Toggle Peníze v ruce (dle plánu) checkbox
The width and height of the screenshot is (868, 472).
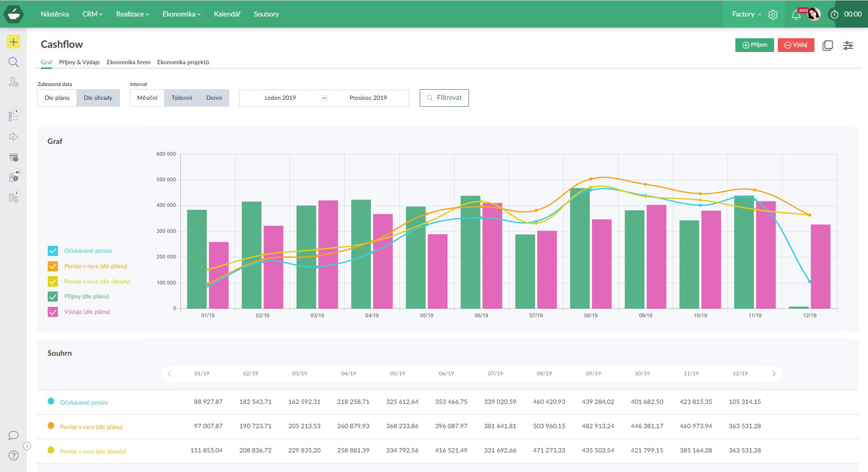click(x=53, y=266)
